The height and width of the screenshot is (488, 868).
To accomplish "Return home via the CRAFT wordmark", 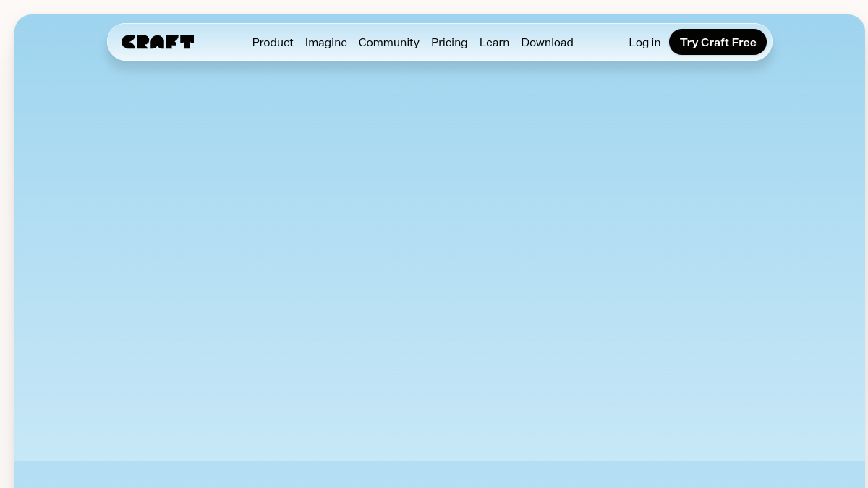I will point(158,42).
